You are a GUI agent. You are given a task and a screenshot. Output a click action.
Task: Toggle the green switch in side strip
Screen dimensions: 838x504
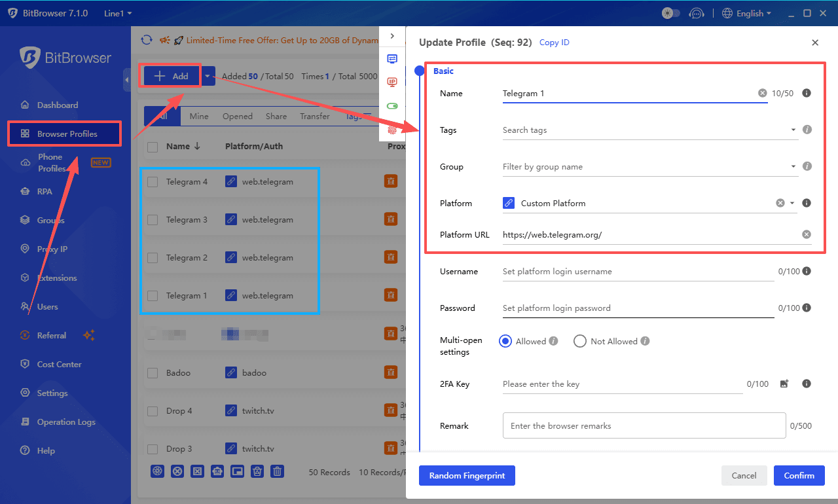pyautogui.click(x=392, y=105)
